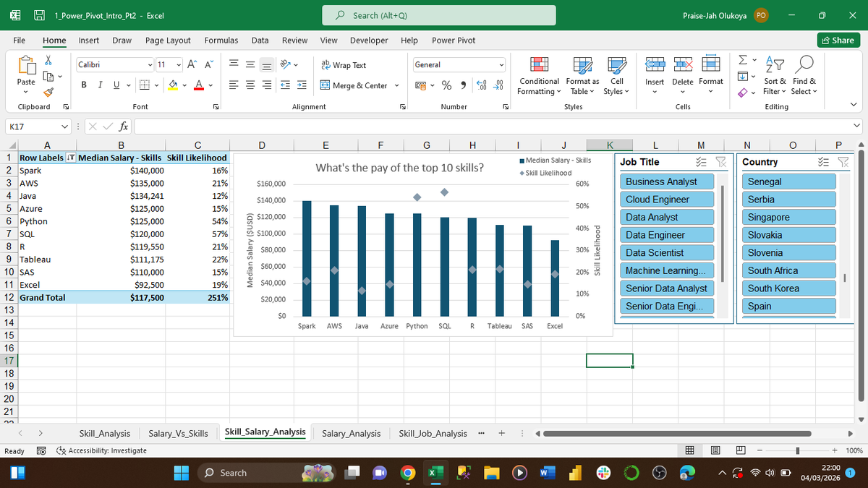
Task: Apply Percent Style format
Action: [448, 86]
